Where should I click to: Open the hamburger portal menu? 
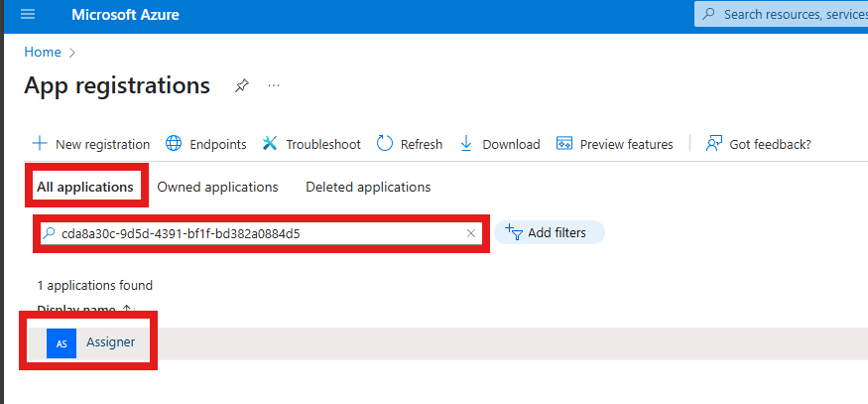pos(28,15)
